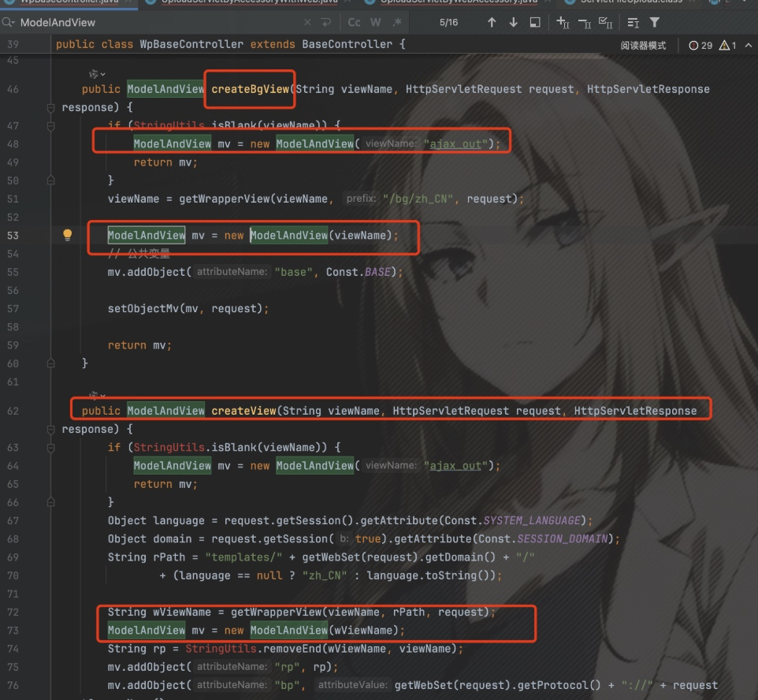The width and height of the screenshot is (758, 700).
Task: Collapse the if block fold on line 47
Action: [x=50, y=126]
